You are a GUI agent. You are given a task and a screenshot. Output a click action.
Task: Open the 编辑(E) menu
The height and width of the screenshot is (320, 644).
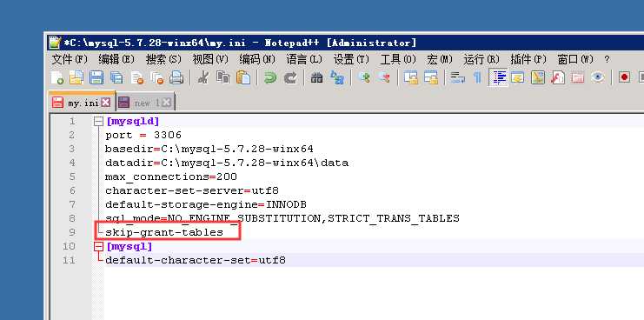pyautogui.click(x=116, y=59)
